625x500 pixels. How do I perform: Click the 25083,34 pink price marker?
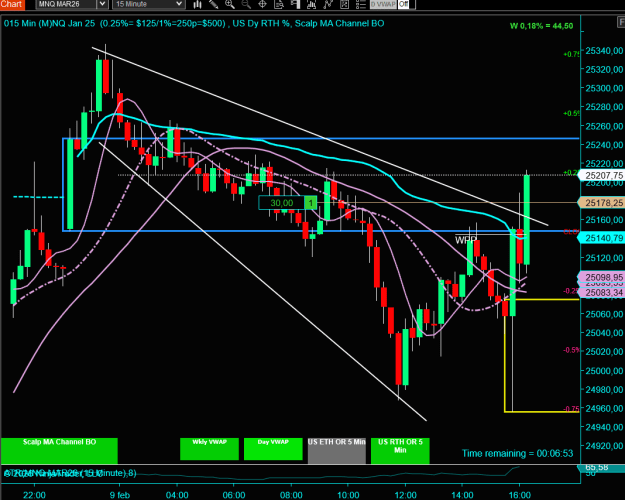[x=602, y=293]
